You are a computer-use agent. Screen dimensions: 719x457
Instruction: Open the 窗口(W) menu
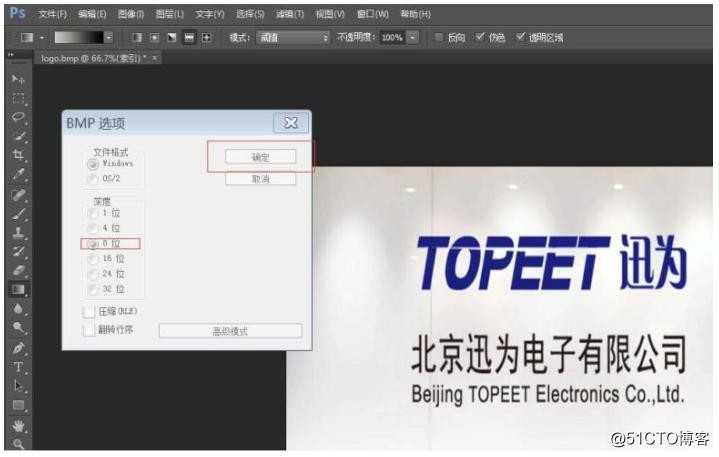tap(373, 14)
